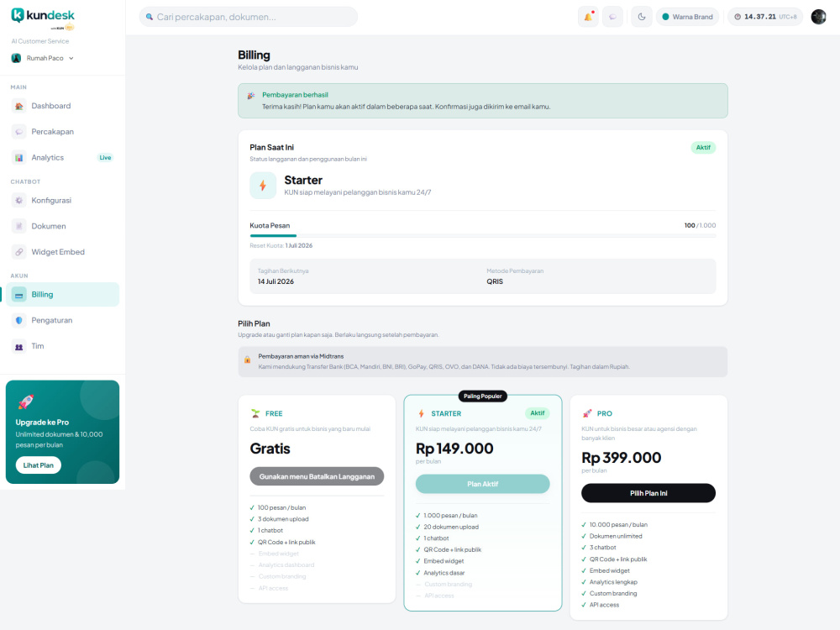Click the Gratis price heading
The image size is (840, 630).
coord(270,449)
